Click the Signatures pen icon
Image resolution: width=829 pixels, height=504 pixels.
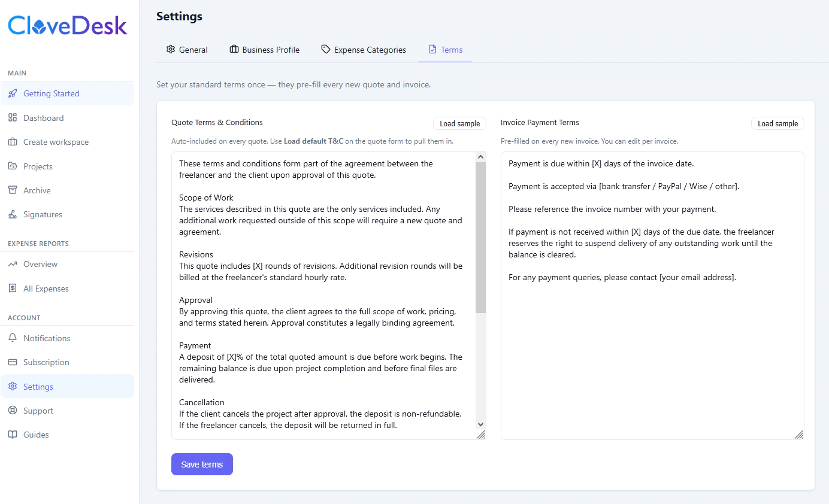pos(13,214)
